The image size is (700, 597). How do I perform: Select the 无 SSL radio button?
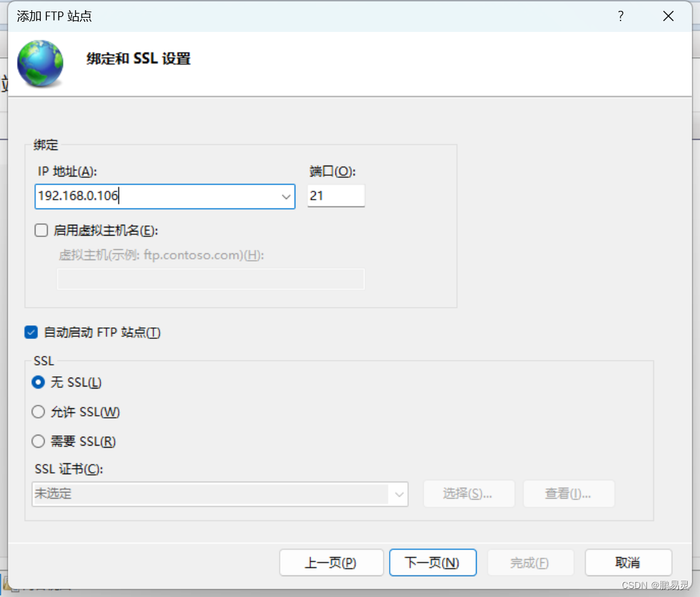pos(39,382)
